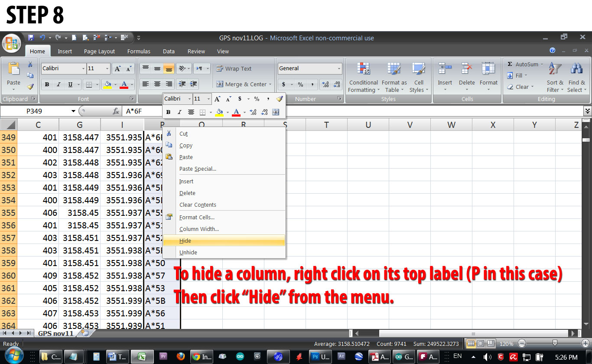Open Conditional Formatting options
The image size is (592, 364).
pos(364,78)
